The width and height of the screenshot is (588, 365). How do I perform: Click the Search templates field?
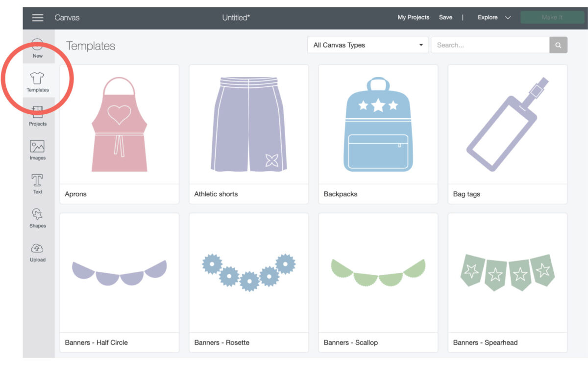(490, 45)
